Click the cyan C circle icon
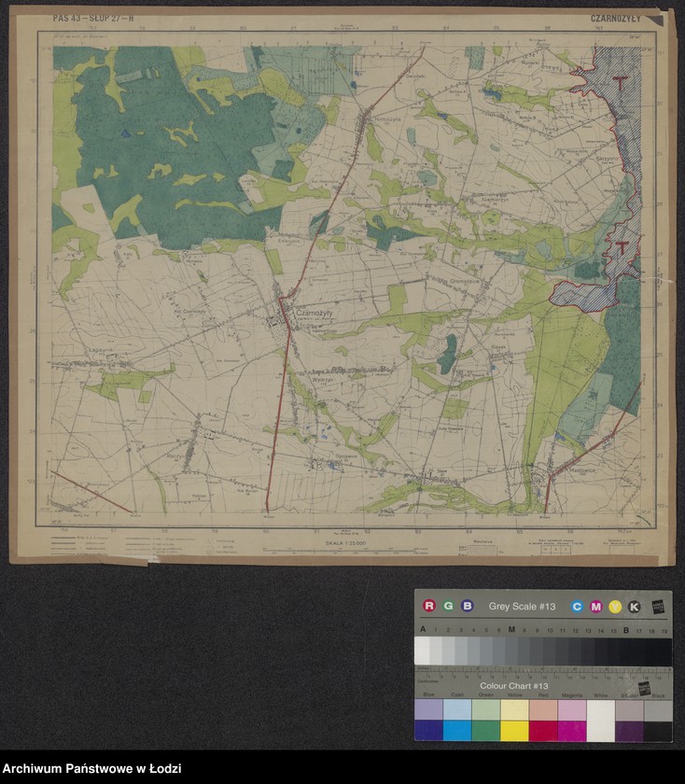The height and width of the screenshot is (784, 685). (577, 607)
